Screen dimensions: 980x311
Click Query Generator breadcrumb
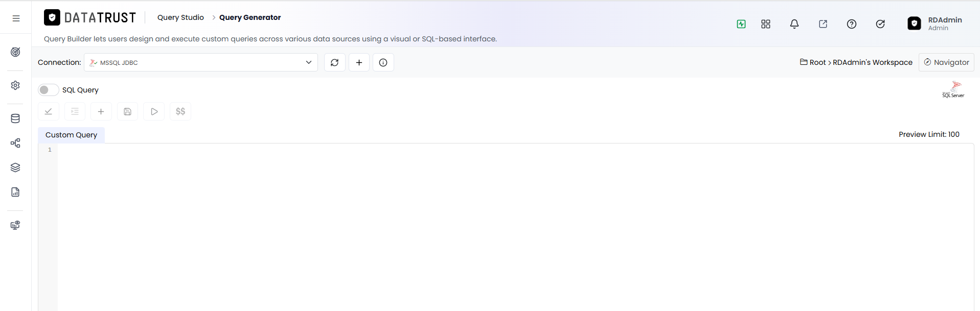point(250,17)
